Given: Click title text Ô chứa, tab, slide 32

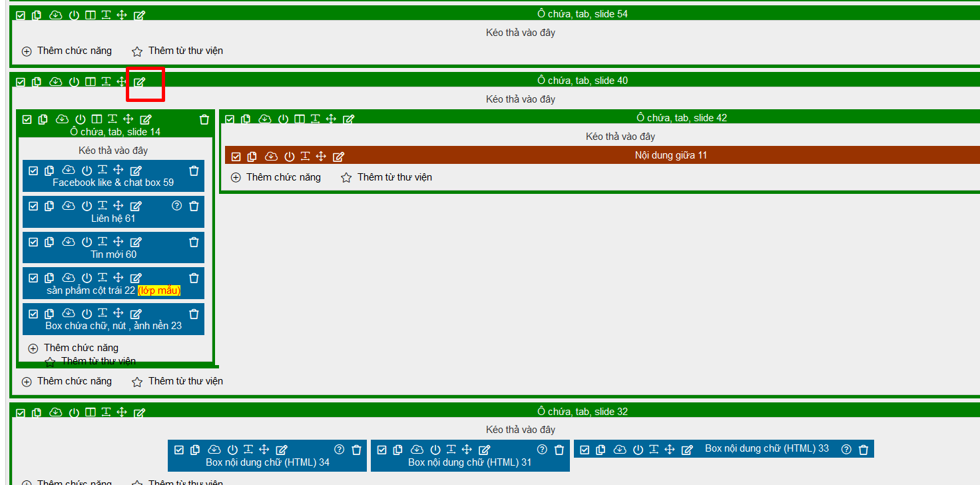Looking at the screenshot, I should click(x=583, y=412).
